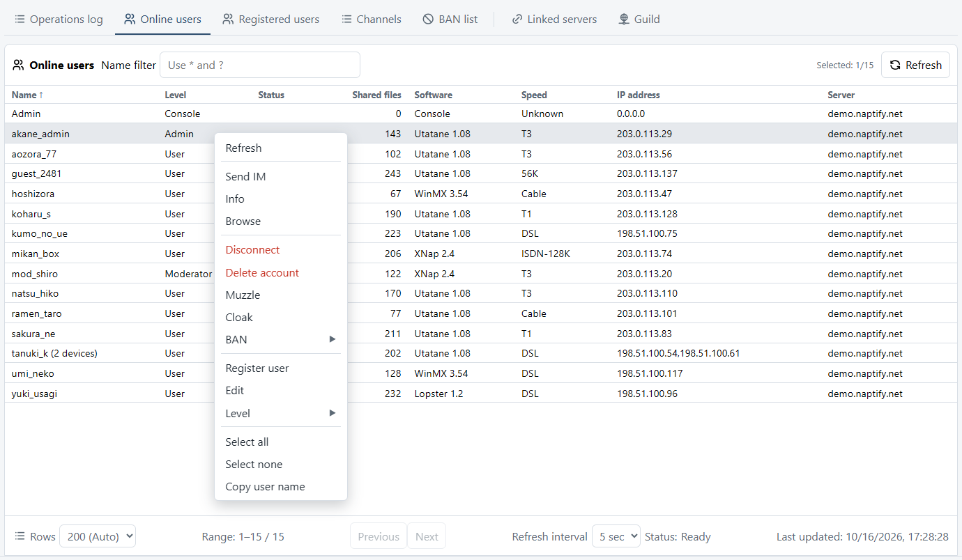Viewport: 962px width, 560px height.
Task: Click the Previous page button
Action: [x=379, y=536]
